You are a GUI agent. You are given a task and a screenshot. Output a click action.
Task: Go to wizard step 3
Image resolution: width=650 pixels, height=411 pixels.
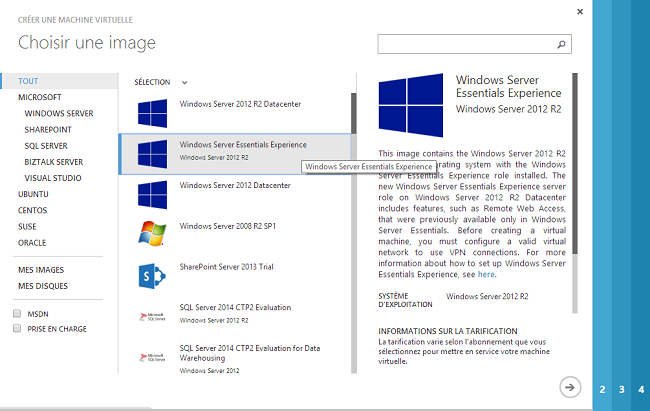coord(622,389)
